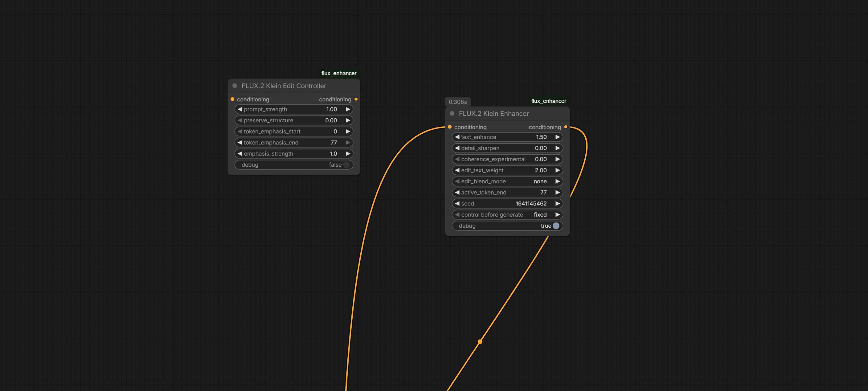Increase token_emphasis_start with right arrow

coord(348,131)
